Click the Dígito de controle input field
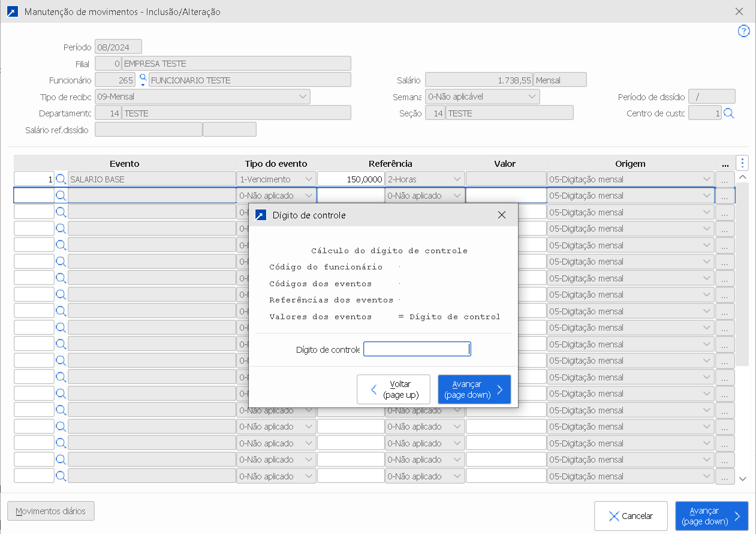The height and width of the screenshot is (534, 756). coord(417,349)
